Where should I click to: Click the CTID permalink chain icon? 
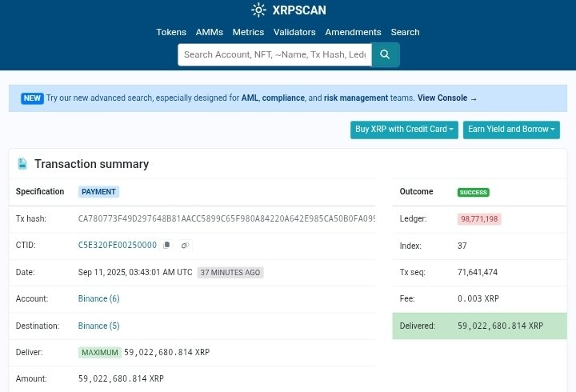click(185, 246)
